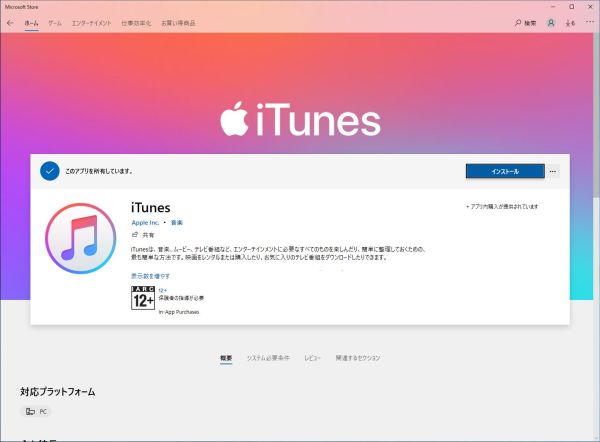
Task: Click the back arrow in the Store header
Action: (10, 22)
